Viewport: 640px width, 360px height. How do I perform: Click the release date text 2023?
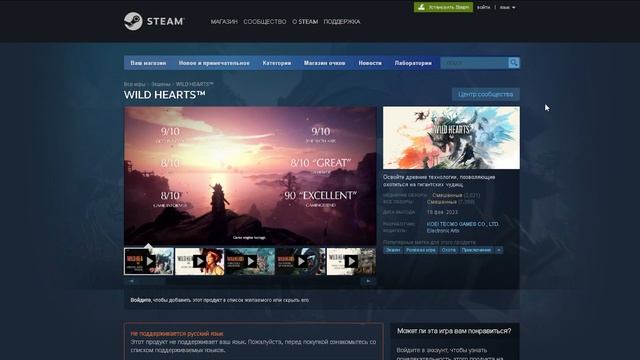[442, 212]
